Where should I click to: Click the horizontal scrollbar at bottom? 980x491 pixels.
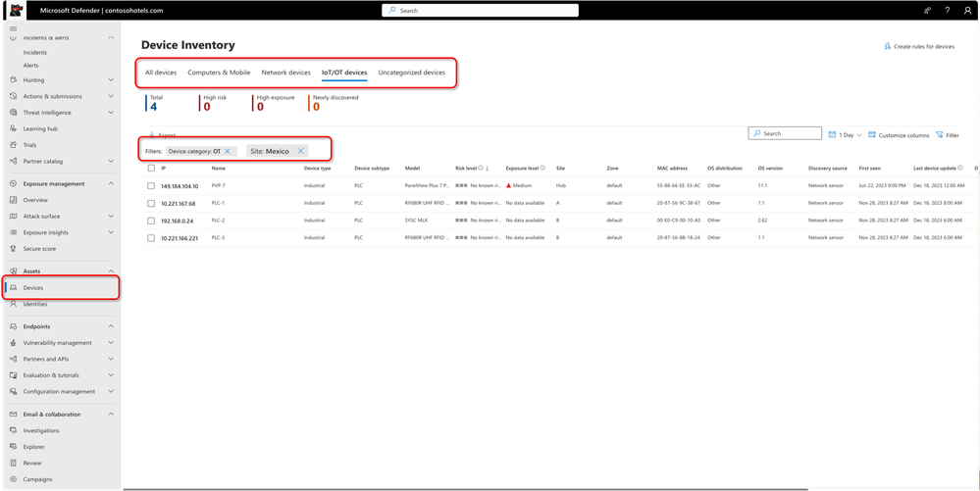pyautogui.click(x=466, y=489)
